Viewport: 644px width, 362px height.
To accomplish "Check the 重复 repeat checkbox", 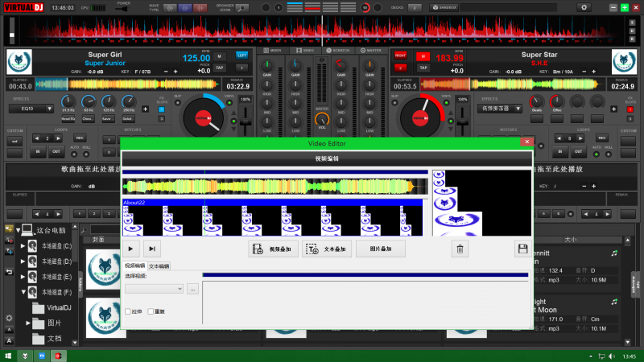I will 151,311.
